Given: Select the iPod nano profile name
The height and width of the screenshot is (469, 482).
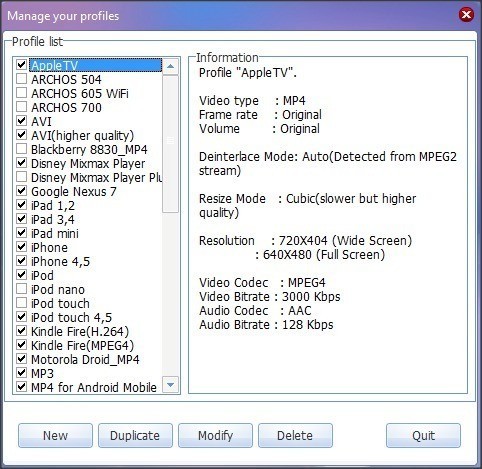Looking at the screenshot, I should 58,289.
